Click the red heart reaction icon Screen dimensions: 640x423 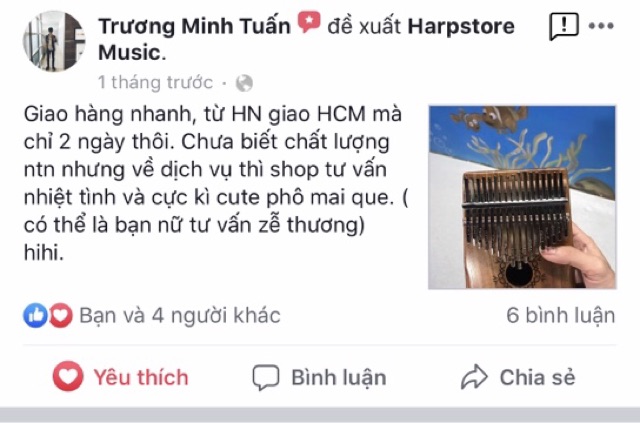61,315
